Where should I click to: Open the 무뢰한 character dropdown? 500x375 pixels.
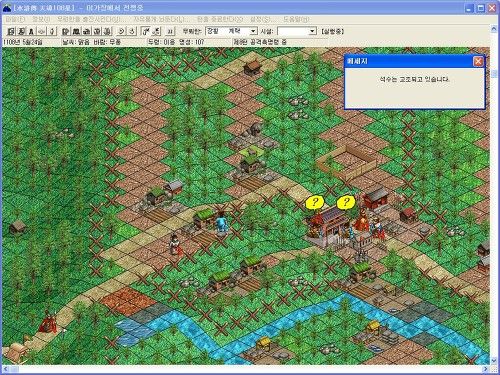pyautogui.click(x=254, y=31)
